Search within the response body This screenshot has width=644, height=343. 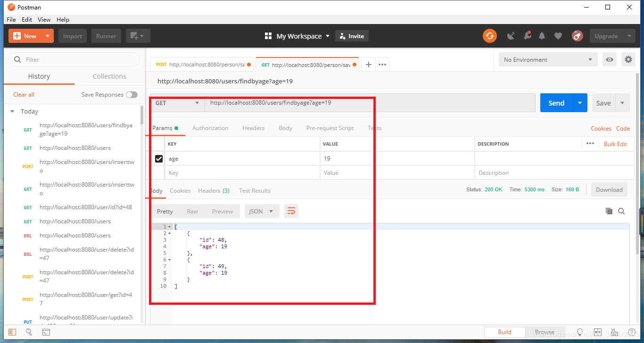(621, 211)
